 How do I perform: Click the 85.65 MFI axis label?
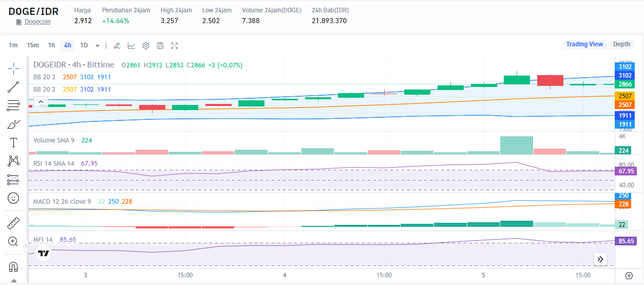click(x=625, y=241)
